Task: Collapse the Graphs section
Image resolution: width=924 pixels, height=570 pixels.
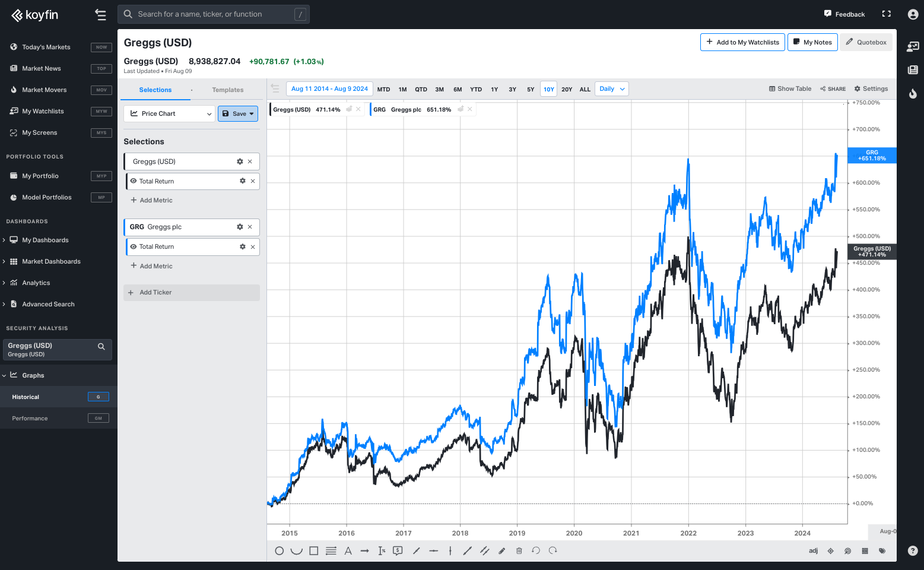Action: click(4, 375)
